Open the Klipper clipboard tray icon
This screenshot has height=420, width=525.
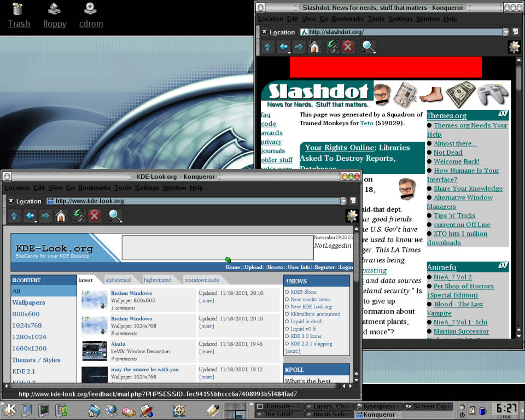472,411
